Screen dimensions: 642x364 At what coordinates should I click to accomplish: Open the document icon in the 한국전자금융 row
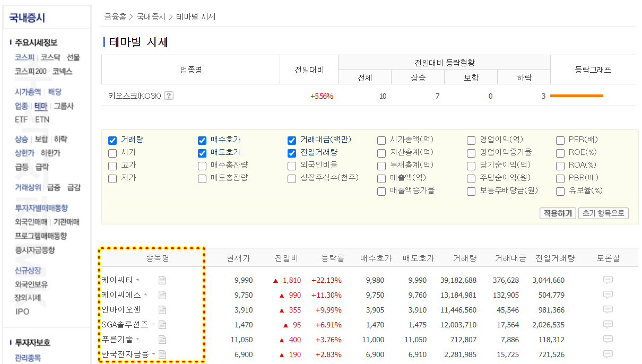coord(162,354)
